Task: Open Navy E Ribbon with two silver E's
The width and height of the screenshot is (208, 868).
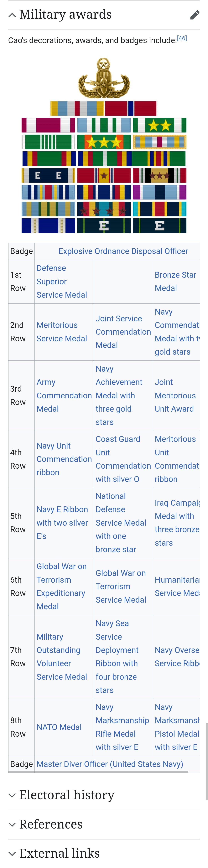Action: [62, 523]
